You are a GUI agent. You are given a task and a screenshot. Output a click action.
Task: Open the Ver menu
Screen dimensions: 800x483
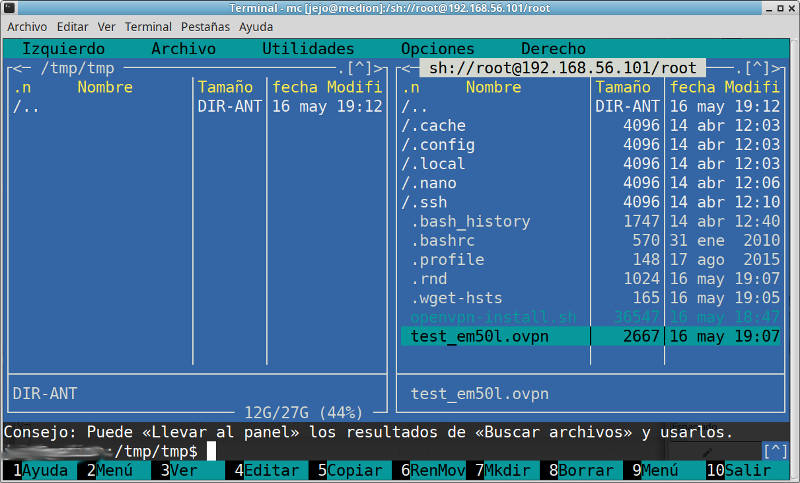106,27
